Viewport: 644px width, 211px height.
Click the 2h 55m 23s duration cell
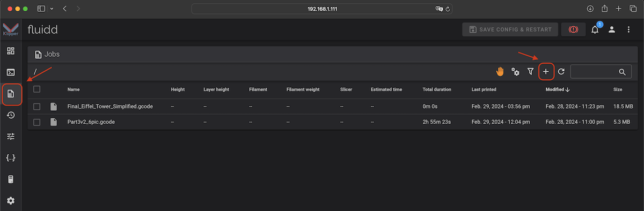(437, 122)
